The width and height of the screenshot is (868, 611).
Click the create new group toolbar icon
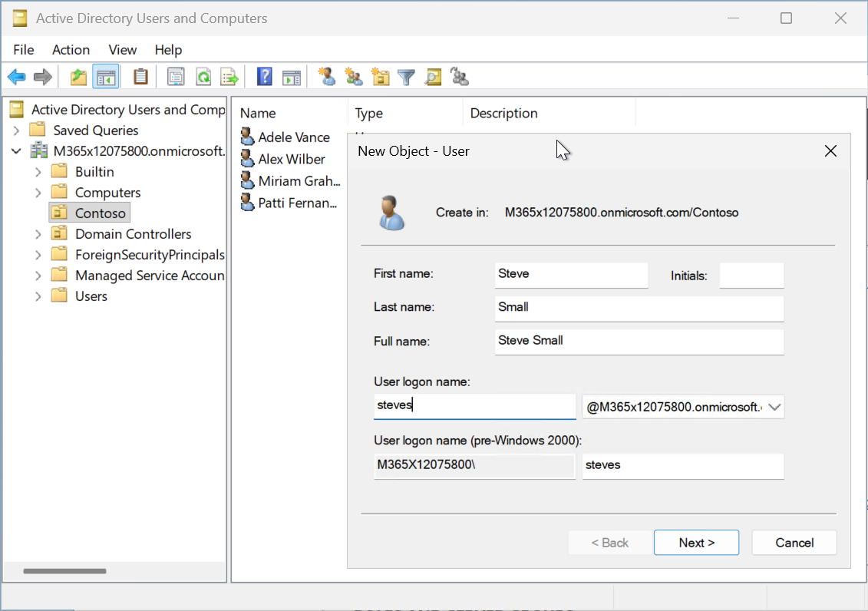(354, 77)
